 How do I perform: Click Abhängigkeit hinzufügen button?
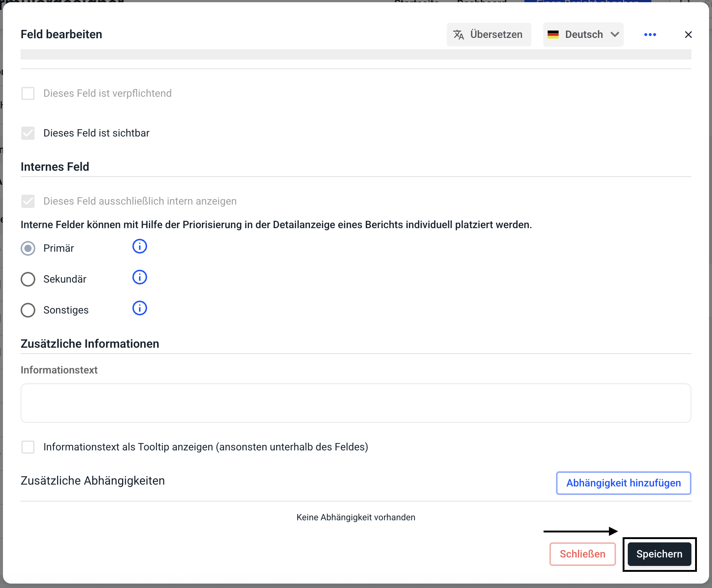click(x=623, y=483)
